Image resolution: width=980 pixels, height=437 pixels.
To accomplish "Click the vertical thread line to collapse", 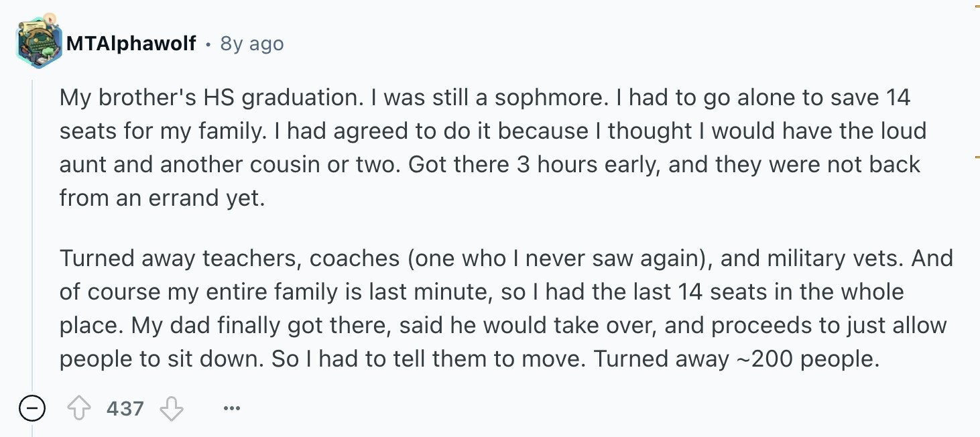I will click(x=32, y=235).
